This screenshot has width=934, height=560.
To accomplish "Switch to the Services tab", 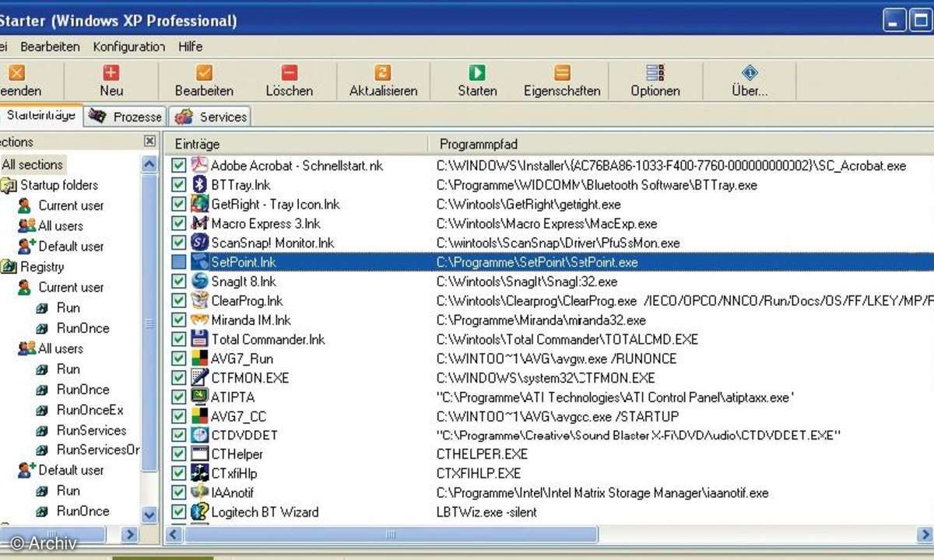I will pyautogui.click(x=210, y=117).
